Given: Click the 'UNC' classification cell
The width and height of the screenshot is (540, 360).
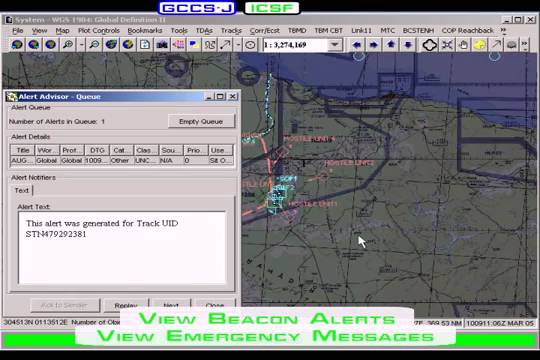Looking at the screenshot, I should [x=146, y=161].
